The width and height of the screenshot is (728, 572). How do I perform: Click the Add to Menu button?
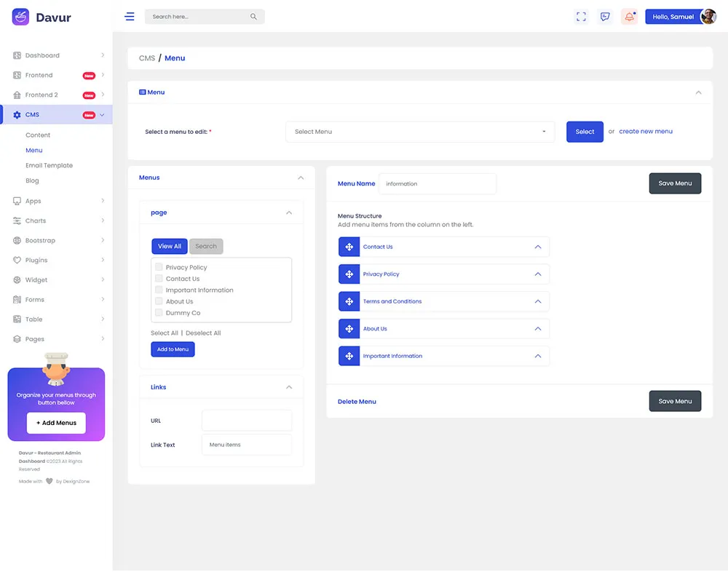pos(173,349)
